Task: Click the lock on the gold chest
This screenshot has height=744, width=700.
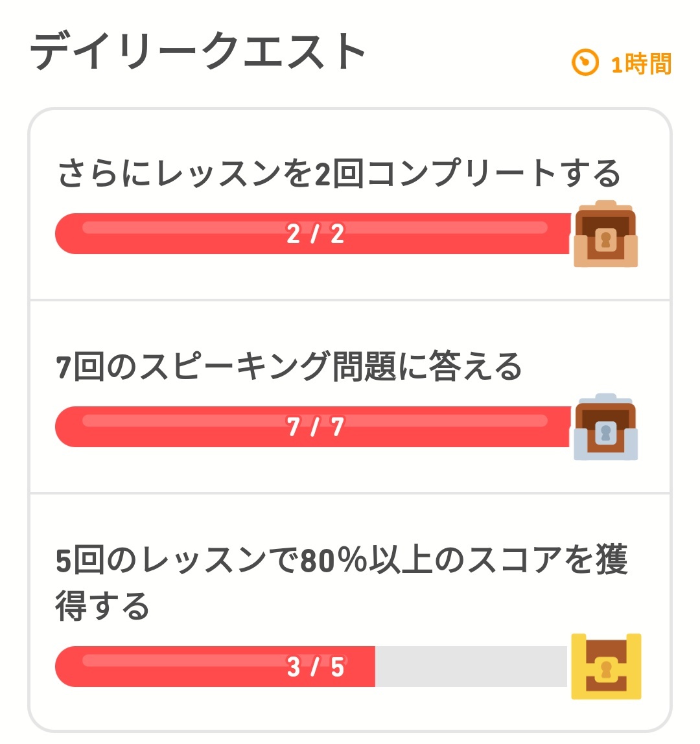Action: pos(606,670)
